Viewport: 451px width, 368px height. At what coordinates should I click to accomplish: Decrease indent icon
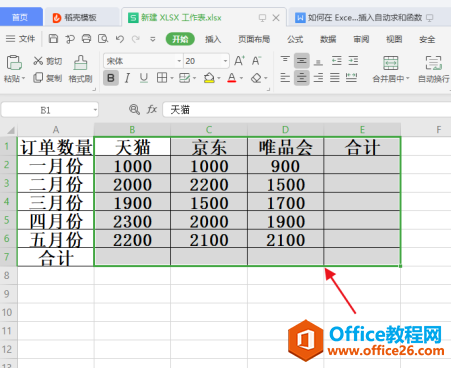pos(337,61)
